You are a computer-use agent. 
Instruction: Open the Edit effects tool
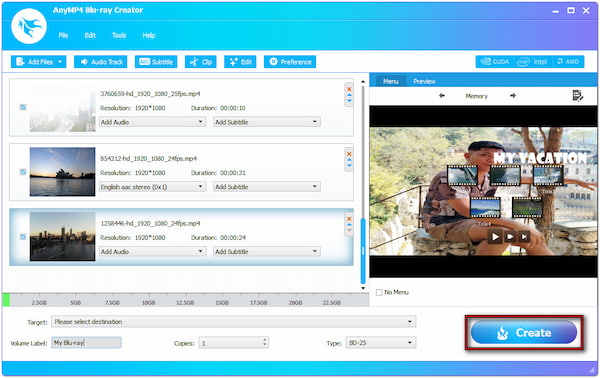tap(240, 62)
